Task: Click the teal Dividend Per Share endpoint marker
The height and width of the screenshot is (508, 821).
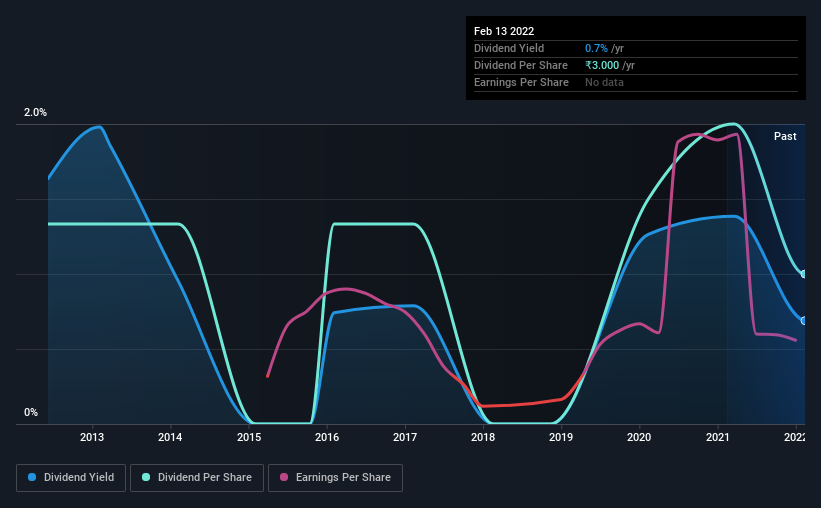Action: point(804,274)
